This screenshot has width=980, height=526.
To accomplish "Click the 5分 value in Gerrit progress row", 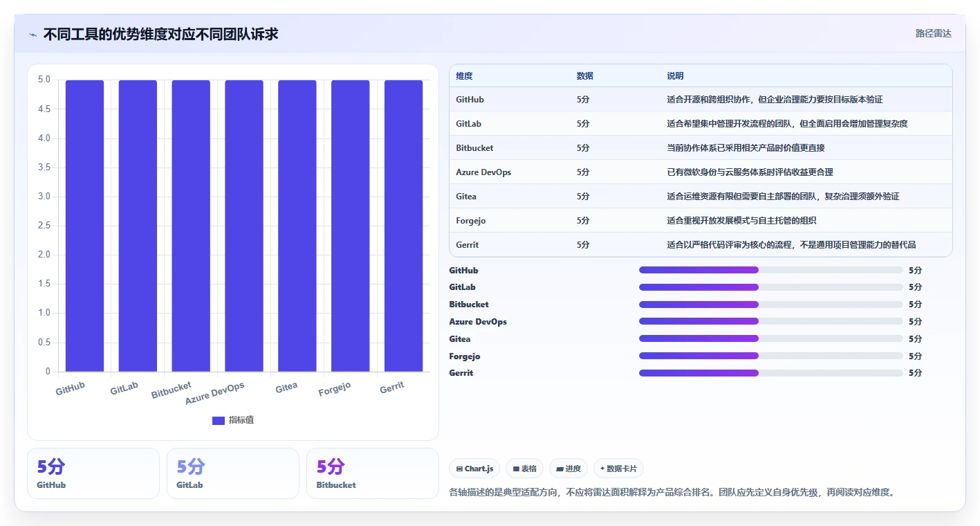I will (x=915, y=373).
